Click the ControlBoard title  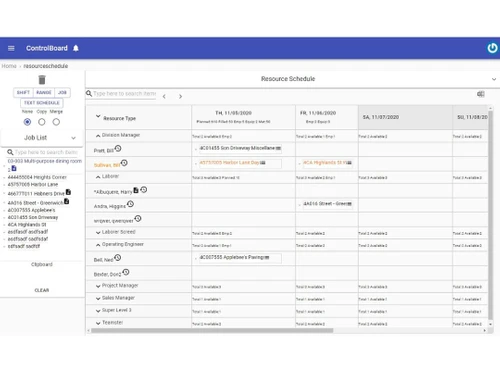tap(47, 48)
